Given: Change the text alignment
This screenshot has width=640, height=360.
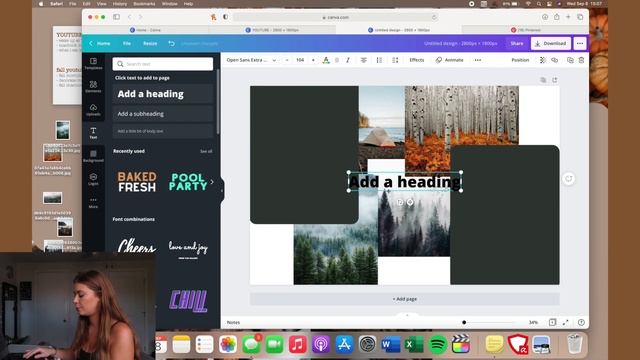Looking at the screenshot, I should (x=363, y=60).
